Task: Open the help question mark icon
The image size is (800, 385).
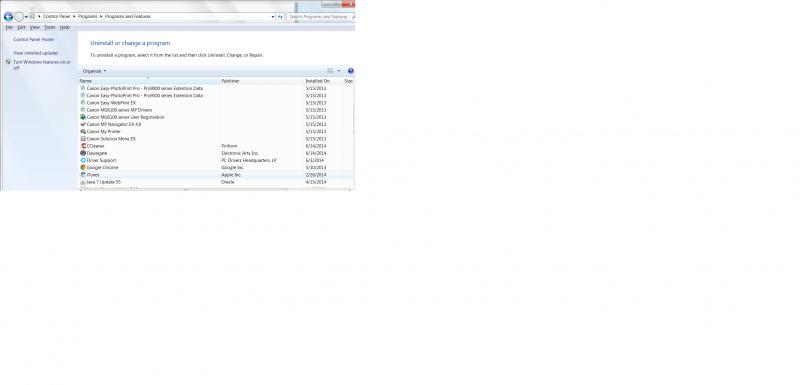Action: pos(351,71)
